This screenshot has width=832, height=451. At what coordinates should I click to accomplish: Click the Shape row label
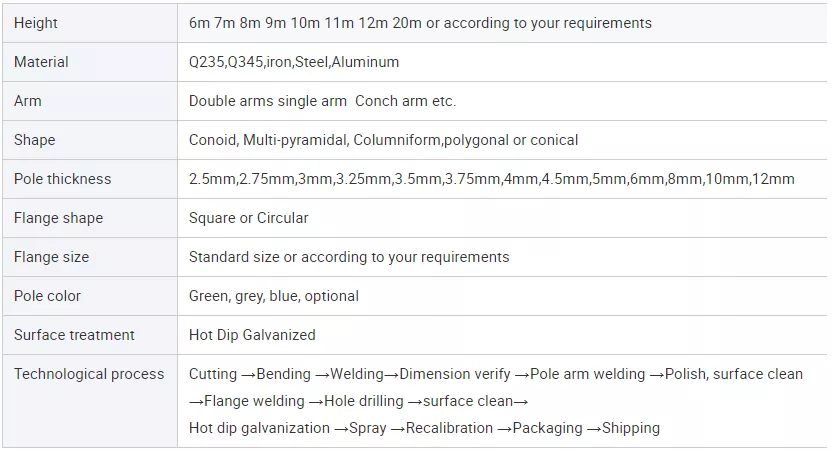click(x=35, y=140)
